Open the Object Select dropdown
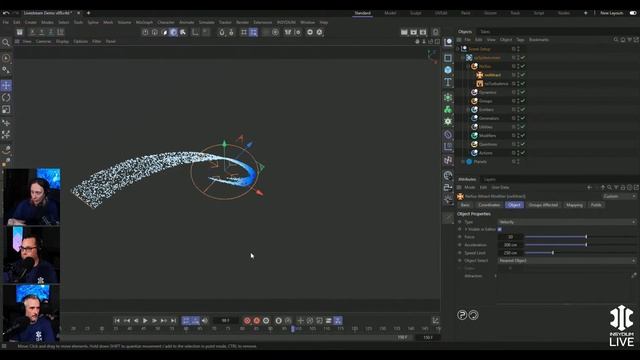Image resolution: width=640 pixels, height=360 pixels. tap(567, 260)
